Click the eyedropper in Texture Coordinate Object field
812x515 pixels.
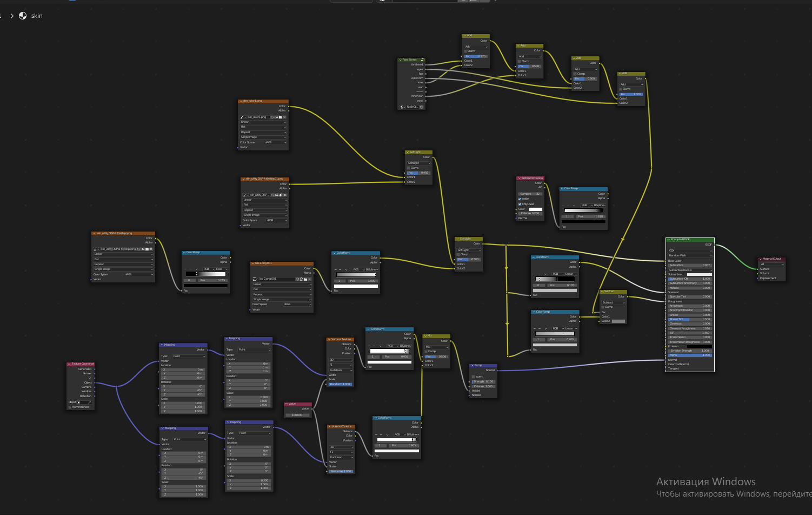click(x=90, y=402)
